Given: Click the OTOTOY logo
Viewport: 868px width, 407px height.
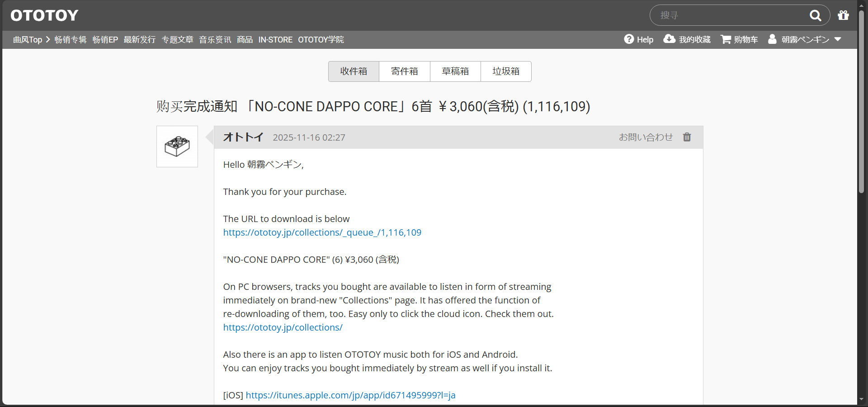Looking at the screenshot, I should (44, 15).
